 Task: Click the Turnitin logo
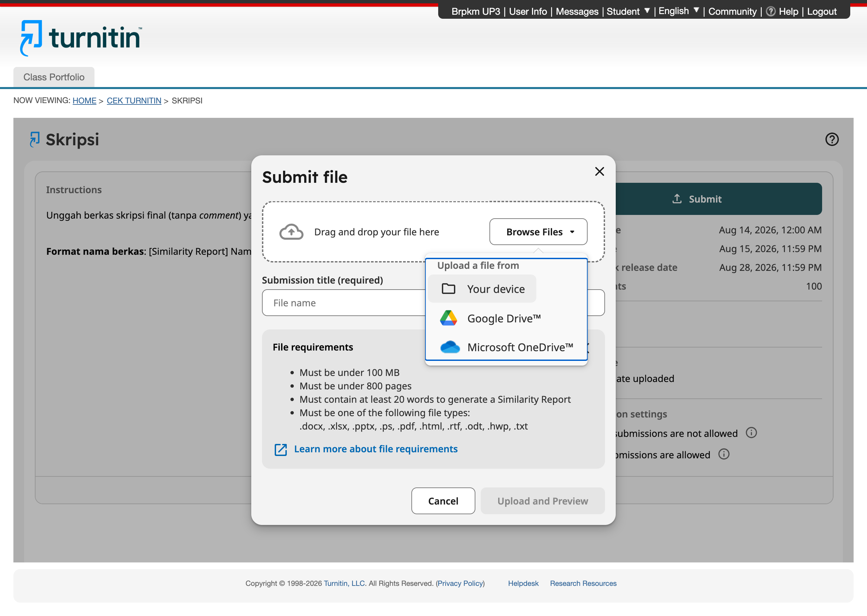(x=81, y=38)
